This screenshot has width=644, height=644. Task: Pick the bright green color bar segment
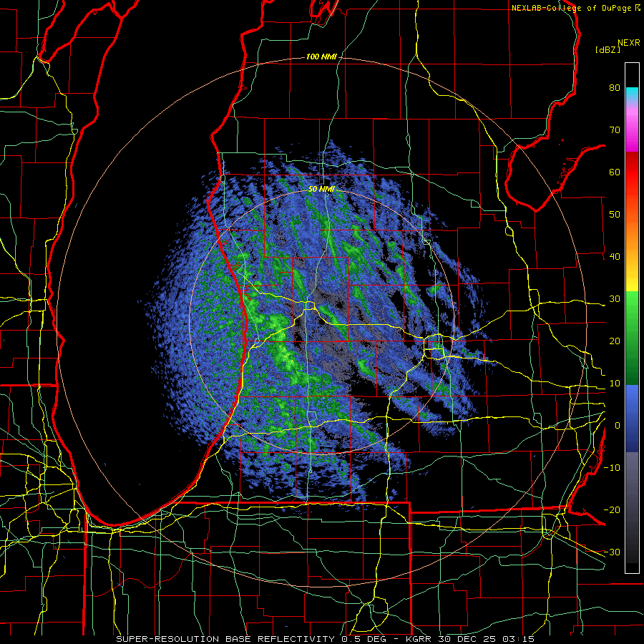coord(632,306)
